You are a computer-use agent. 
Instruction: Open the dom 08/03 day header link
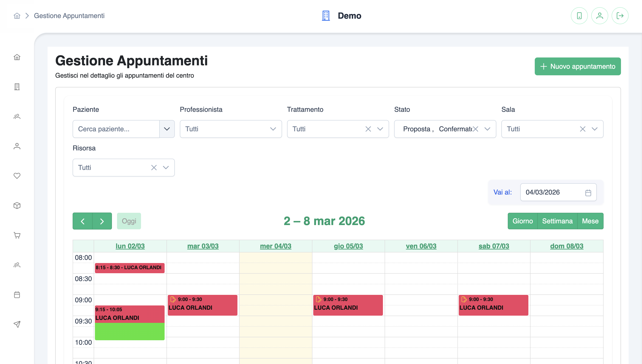[567, 246]
